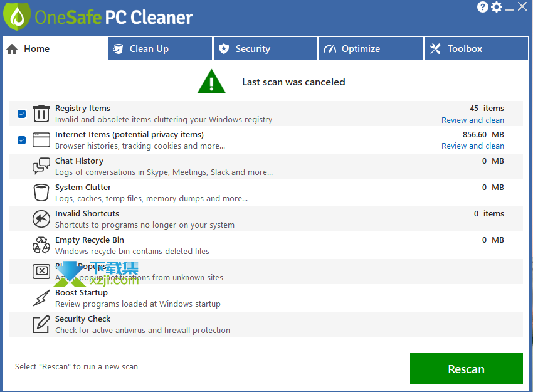
Task: Click "Invalid and obsolete items cluttering" description
Action: 164,120
